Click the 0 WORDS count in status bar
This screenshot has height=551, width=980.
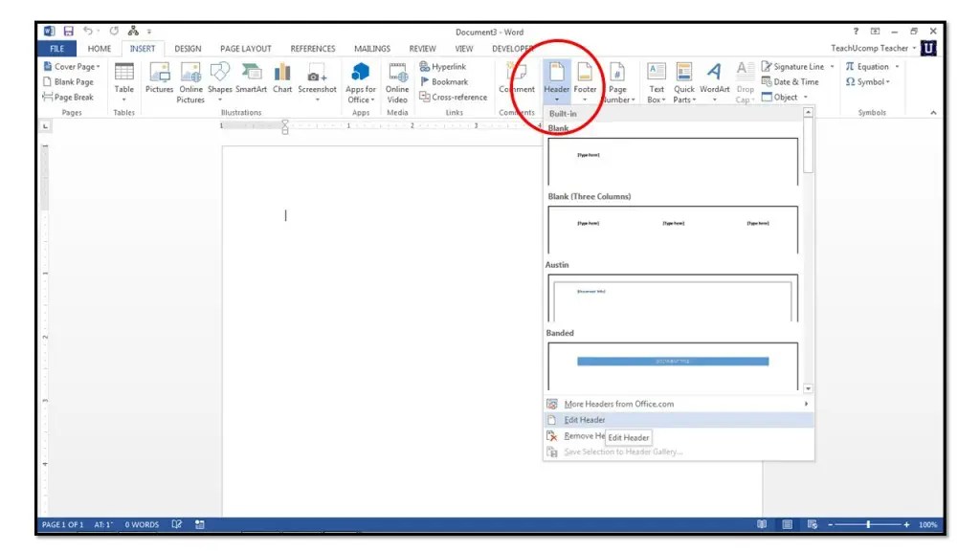click(x=142, y=525)
